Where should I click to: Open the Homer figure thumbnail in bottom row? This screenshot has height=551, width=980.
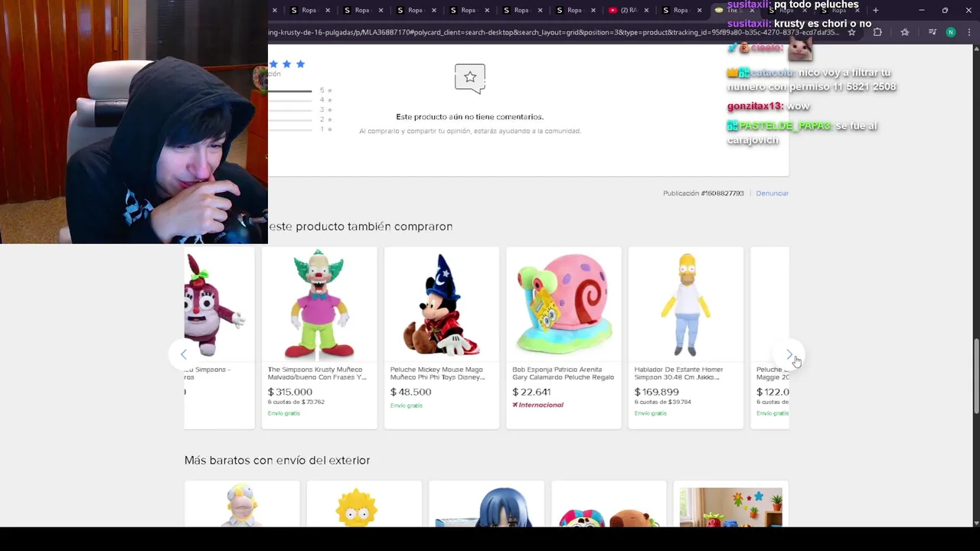[x=242, y=504]
